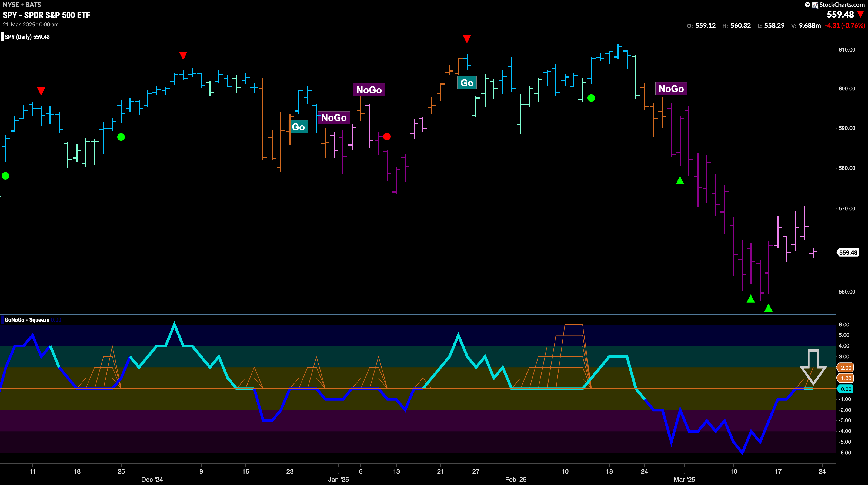The image size is (868, 485).
Task: Select the red down triangle above November 11 bars
Action: (x=41, y=91)
